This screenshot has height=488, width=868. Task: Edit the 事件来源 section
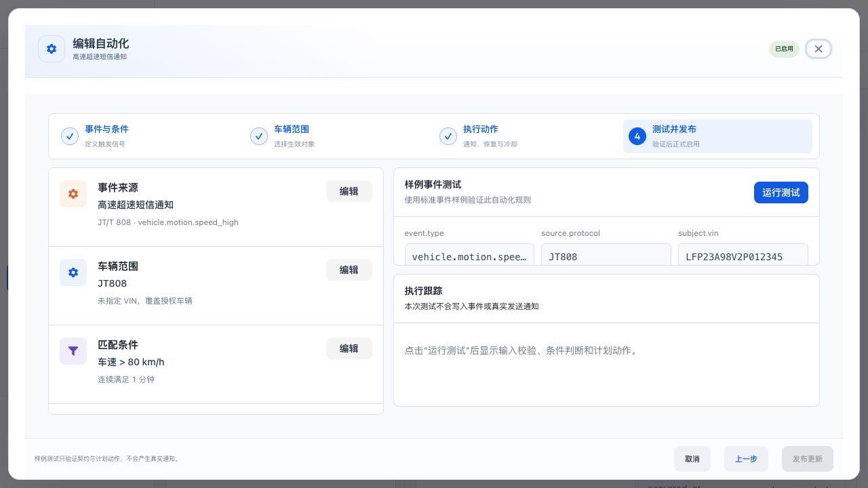pyautogui.click(x=349, y=191)
